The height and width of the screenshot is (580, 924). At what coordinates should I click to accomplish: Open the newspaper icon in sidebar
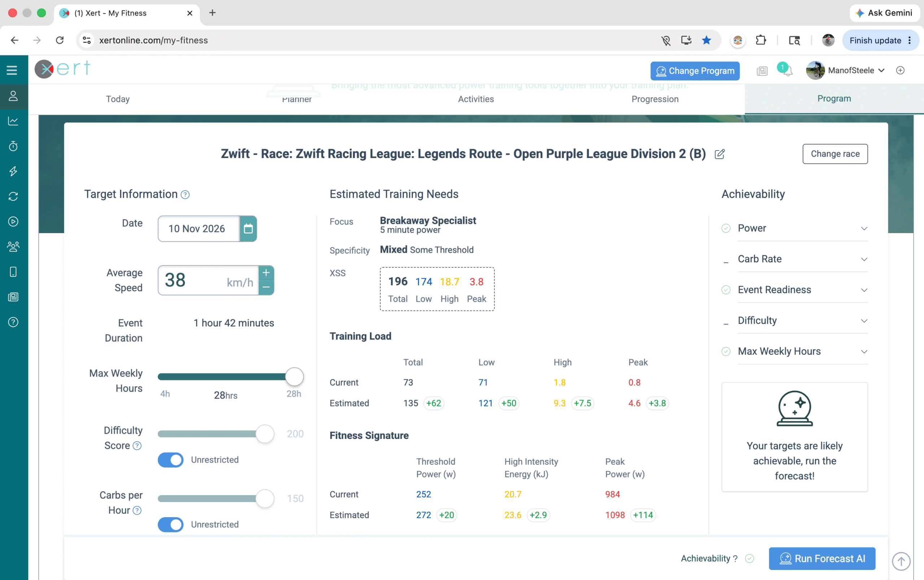13,297
